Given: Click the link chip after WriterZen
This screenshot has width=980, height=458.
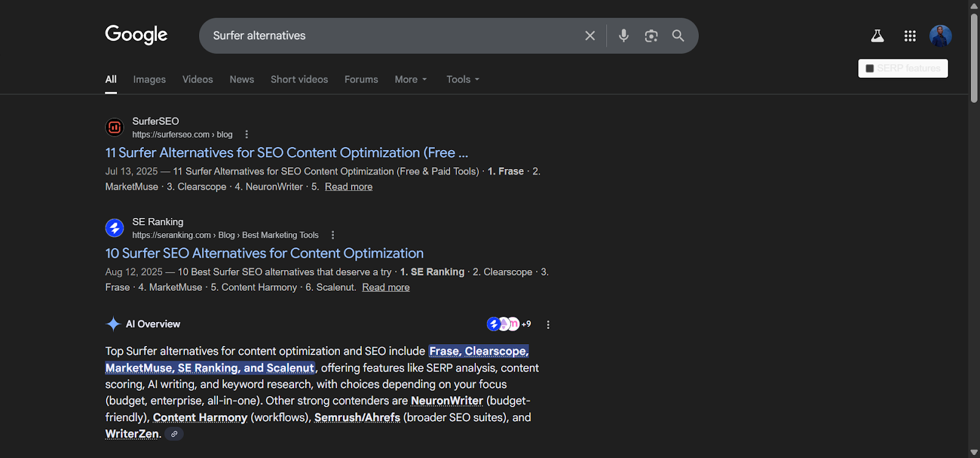Looking at the screenshot, I should (x=175, y=434).
